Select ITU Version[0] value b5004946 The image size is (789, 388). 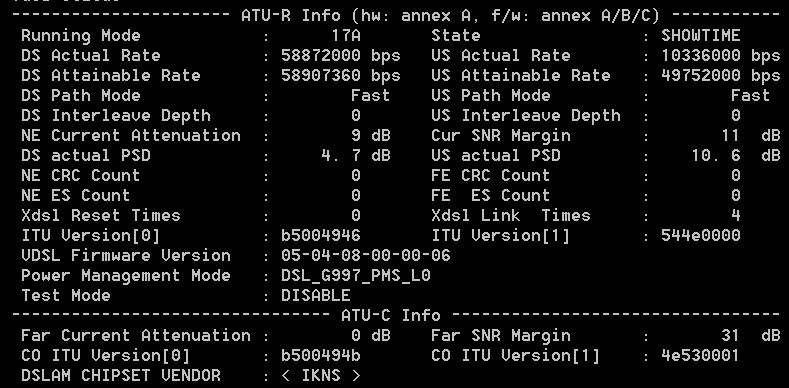click(321, 236)
